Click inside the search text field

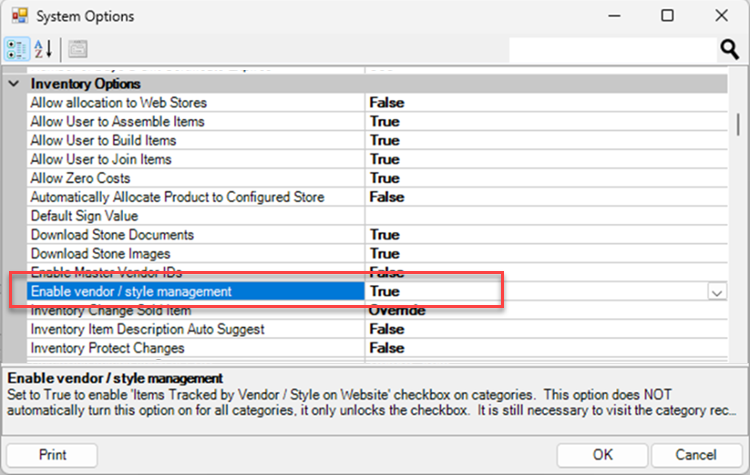(610, 49)
